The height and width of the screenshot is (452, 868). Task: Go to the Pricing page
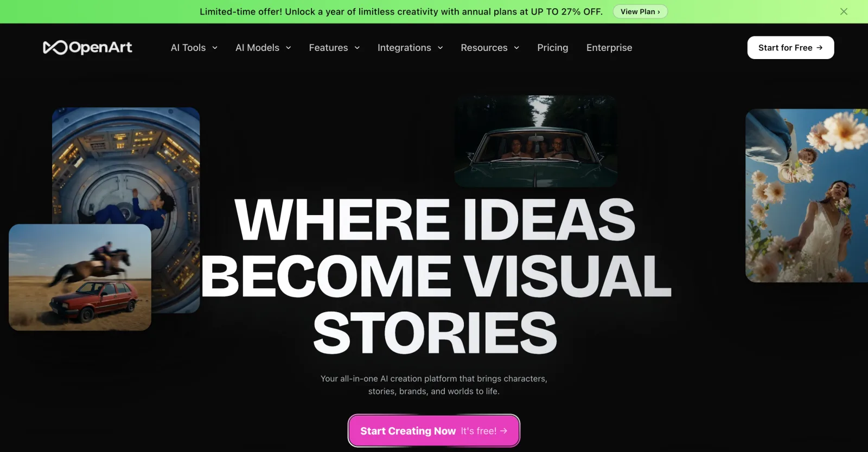pyautogui.click(x=553, y=48)
